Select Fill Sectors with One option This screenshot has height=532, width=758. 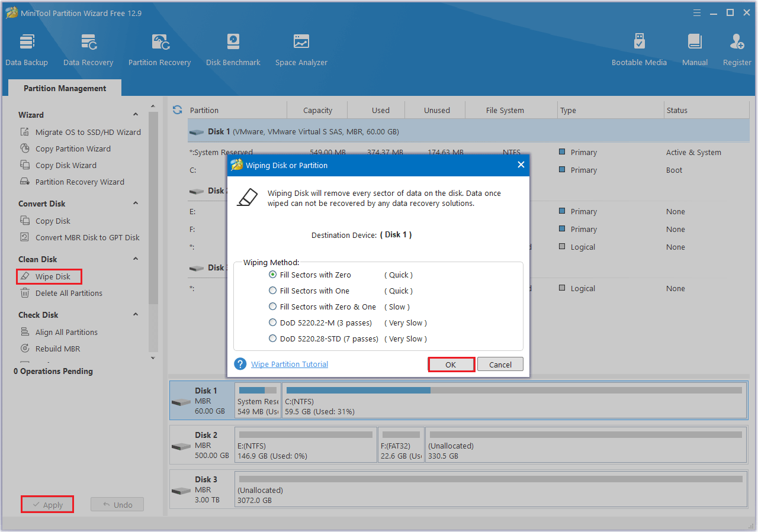tap(273, 291)
